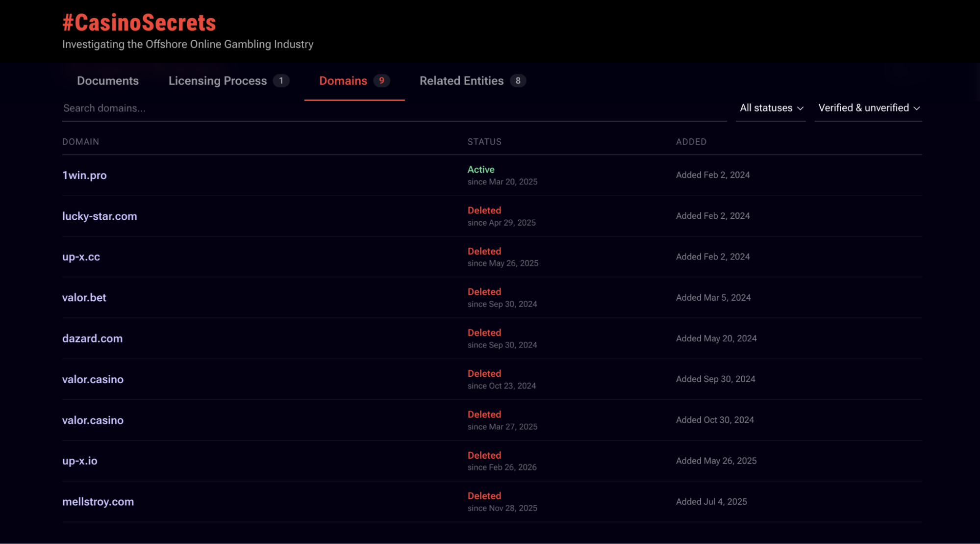Open the #CasinoSecrets home logo
This screenshot has height=544, width=980.
click(139, 23)
